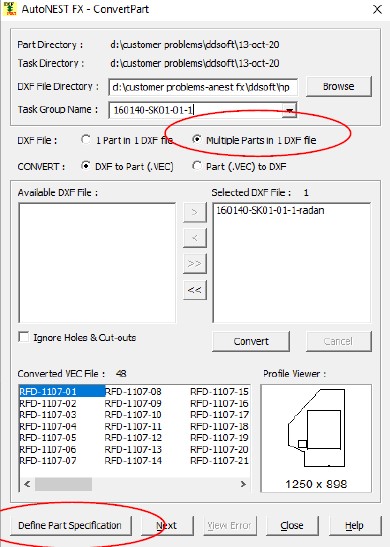Click into the Task Group Name field

tap(195, 110)
